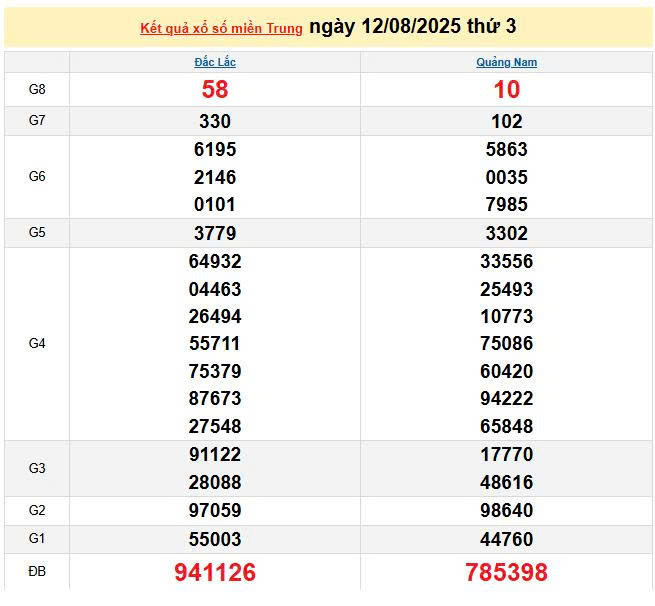
Task: Click the G6 value 6195
Action: click(215, 150)
